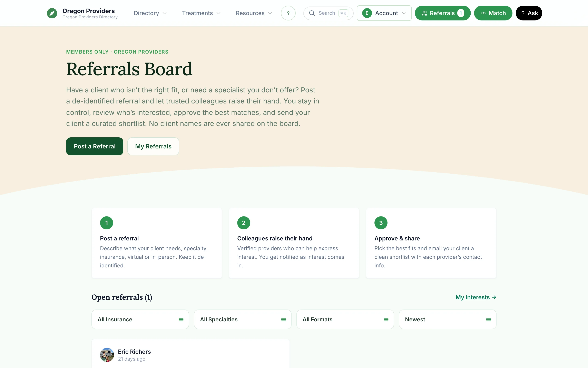Open the Newest sort dropdown
Screen dimensions: 588x368
448,319
